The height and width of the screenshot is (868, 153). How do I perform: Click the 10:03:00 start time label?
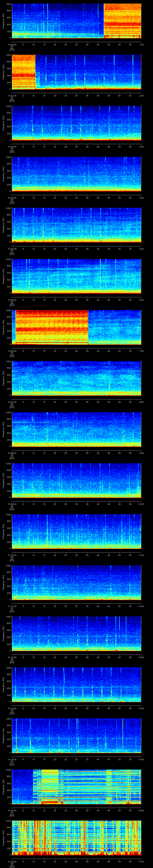tap(12, 198)
